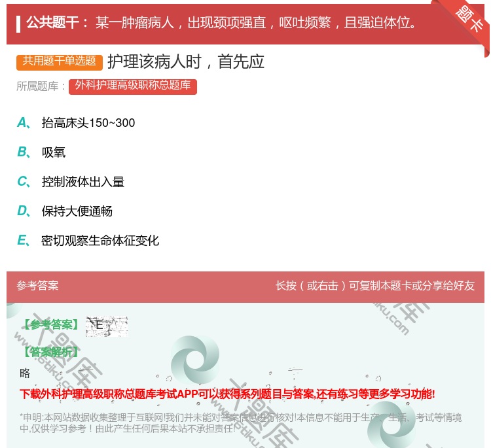This screenshot has height=448, width=491.
Task: Select option A 抬高床头150~300
Action: (x=76, y=123)
